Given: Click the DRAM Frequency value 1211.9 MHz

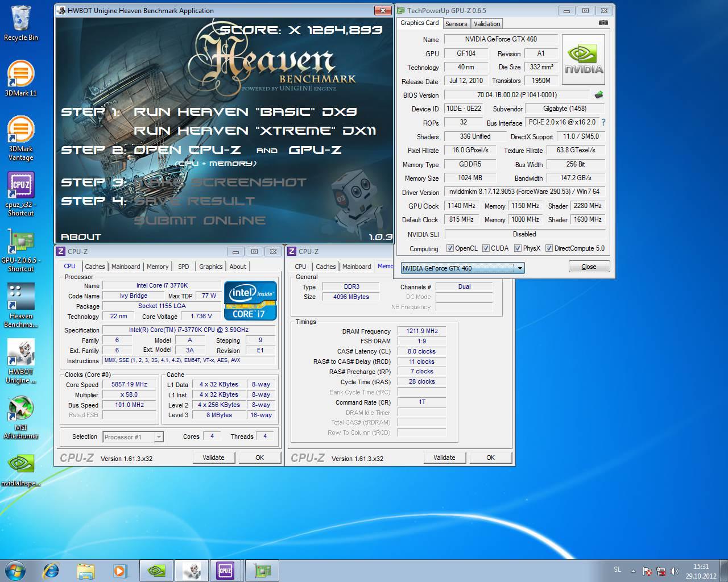Looking at the screenshot, I should (422, 331).
